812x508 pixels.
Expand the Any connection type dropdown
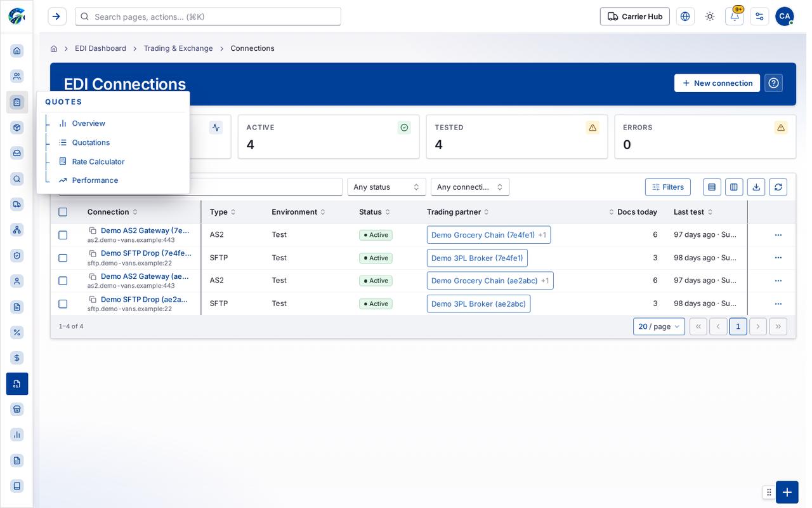point(470,187)
